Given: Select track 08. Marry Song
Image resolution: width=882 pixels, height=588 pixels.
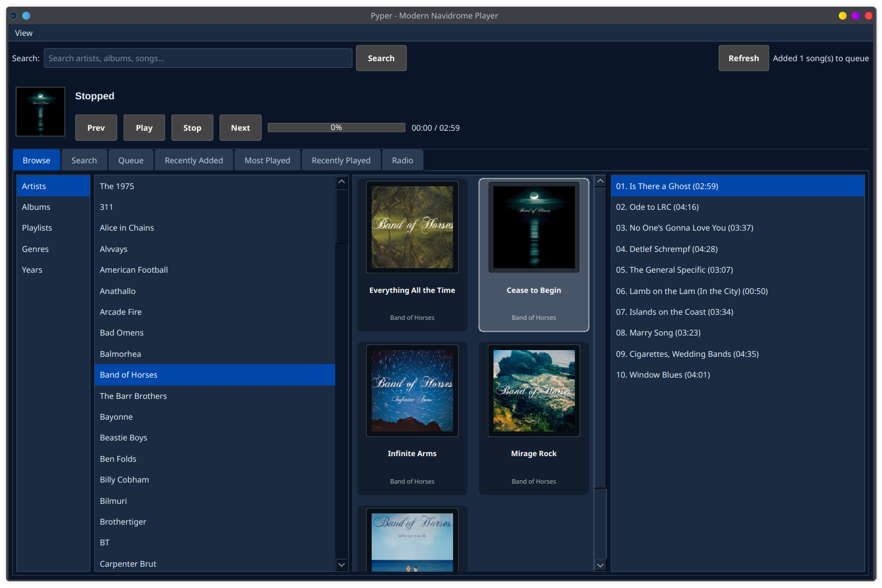Looking at the screenshot, I should [x=738, y=333].
